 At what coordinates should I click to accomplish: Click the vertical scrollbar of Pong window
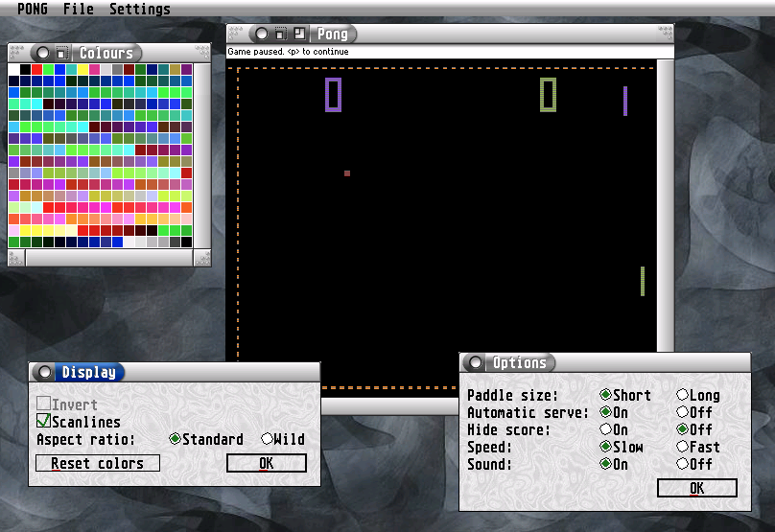pyautogui.click(x=666, y=205)
